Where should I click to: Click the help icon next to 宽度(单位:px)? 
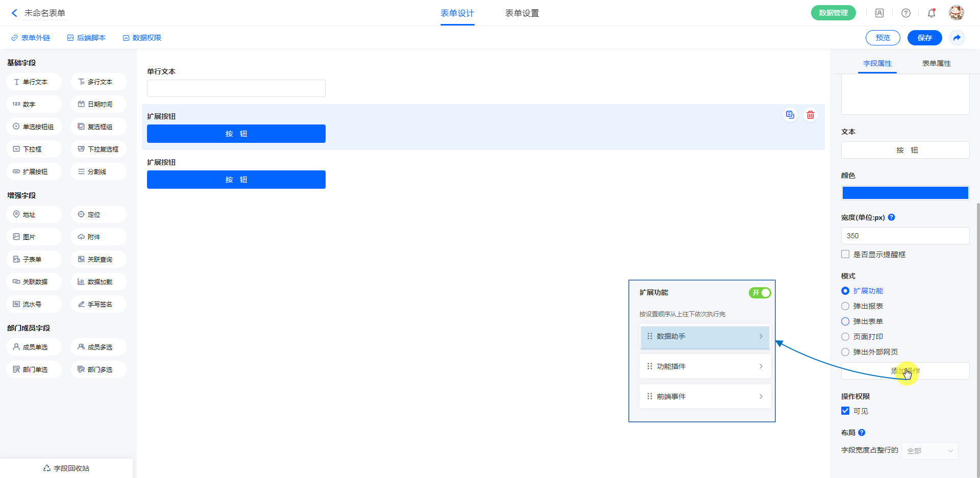tap(891, 217)
